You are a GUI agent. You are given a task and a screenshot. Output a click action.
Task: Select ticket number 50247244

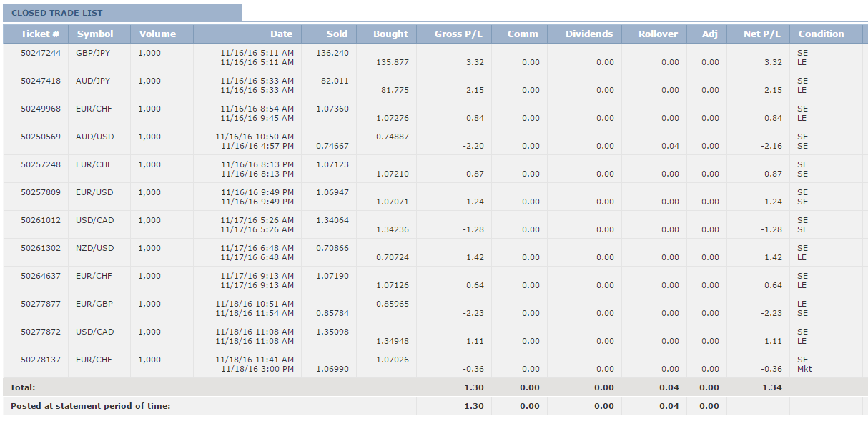pos(41,53)
